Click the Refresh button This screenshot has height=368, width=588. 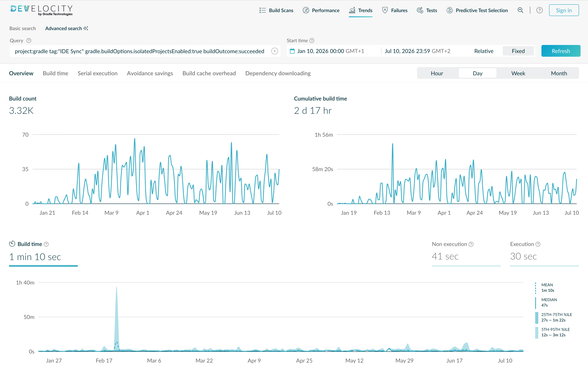[x=561, y=51]
